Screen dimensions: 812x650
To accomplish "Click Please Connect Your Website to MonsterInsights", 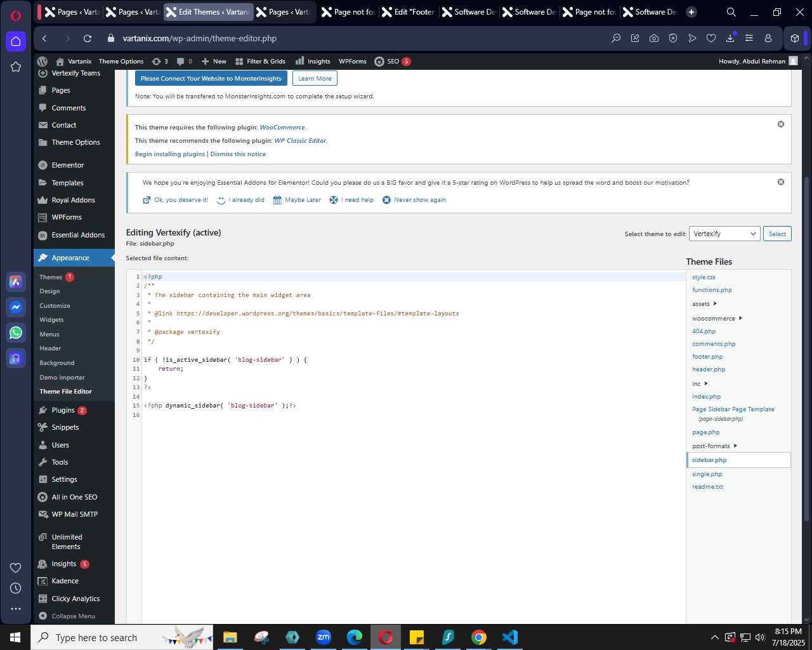I will (211, 79).
